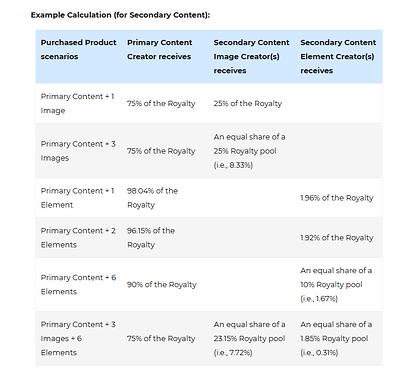Select the '1.96% of the Royalty' cell
400x371 pixels.
click(x=337, y=198)
